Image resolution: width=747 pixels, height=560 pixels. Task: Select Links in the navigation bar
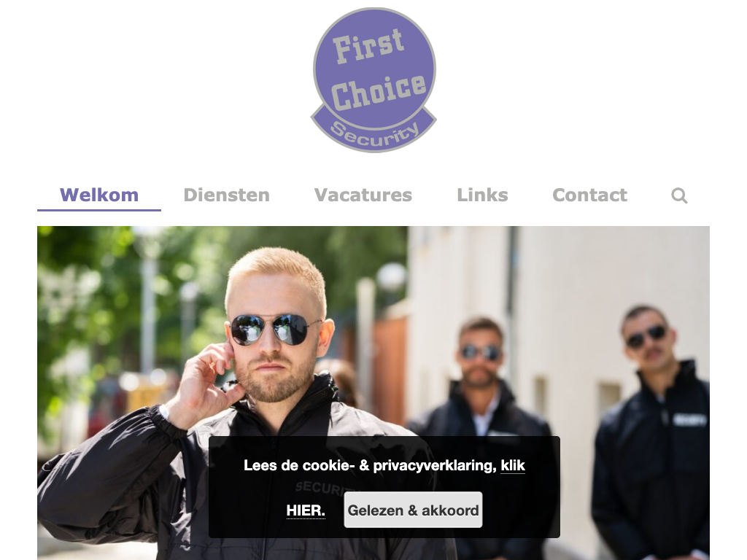(483, 195)
